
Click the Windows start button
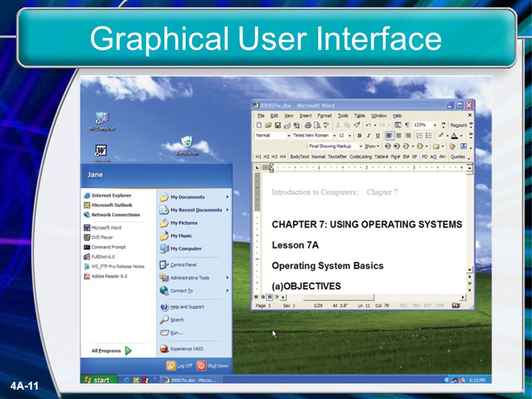pyautogui.click(x=99, y=379)
